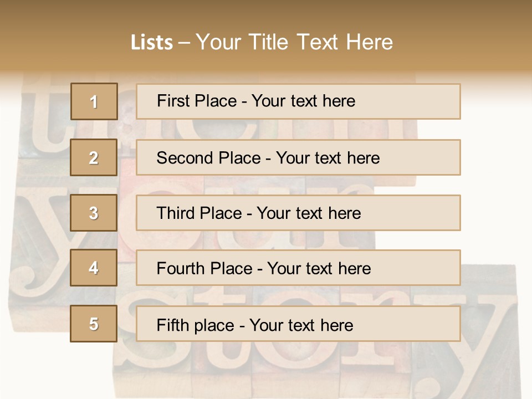Click the "Second Place - Your text here" box
Image resolution: width=532 pixels, height=399 pixels.
(298, 157)
